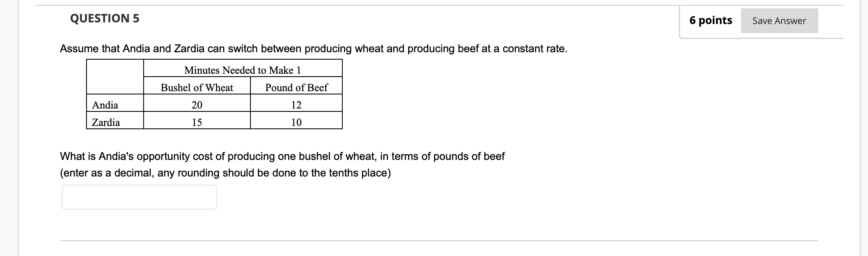This screenshot has height=256, width=868.
Task: Click the Andia row label in the table
Action: click(x=106, y=105)
